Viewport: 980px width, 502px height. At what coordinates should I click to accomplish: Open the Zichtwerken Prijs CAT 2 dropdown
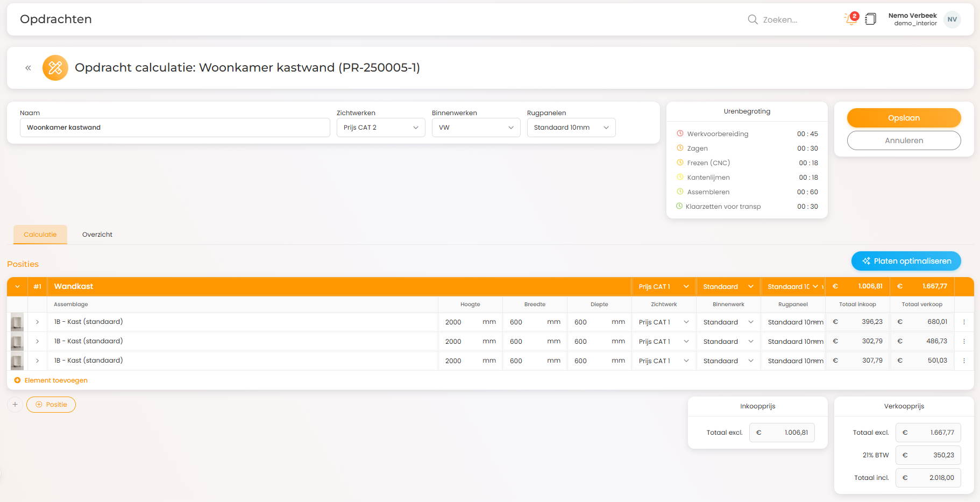pyautogui.click(x=381, y=128)
